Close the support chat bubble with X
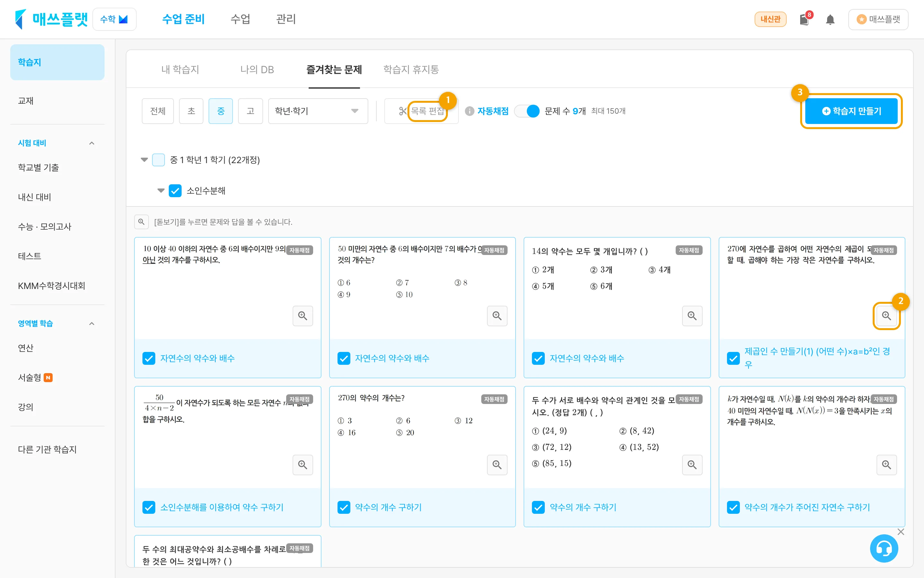924x578 pixels. coord(901,532)
